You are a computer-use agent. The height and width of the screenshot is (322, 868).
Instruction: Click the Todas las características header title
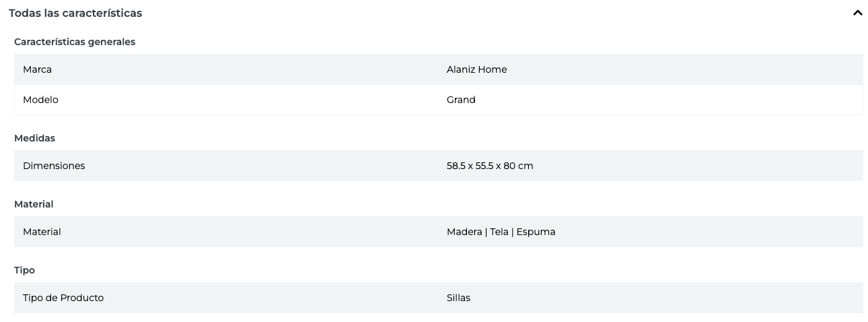click(75, 13)
